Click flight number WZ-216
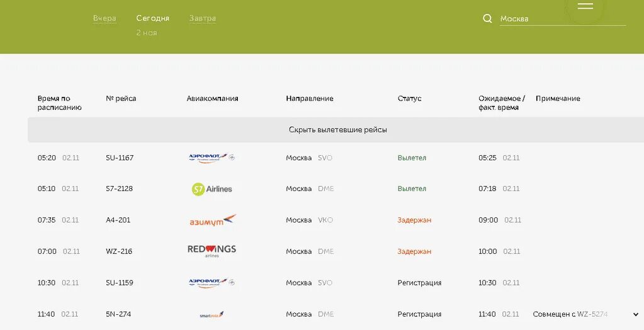The height and width of the screenshot is (330, 644). pos(119,251)
